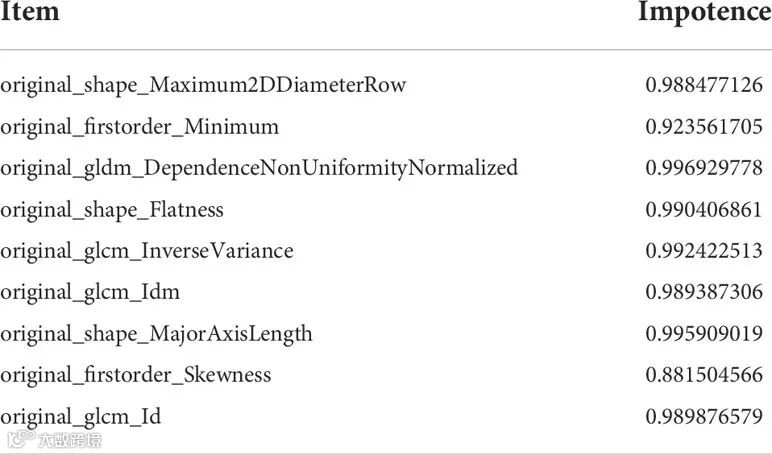Click the value 0.992422513
The image size is (772, 455).
(704, 251)
